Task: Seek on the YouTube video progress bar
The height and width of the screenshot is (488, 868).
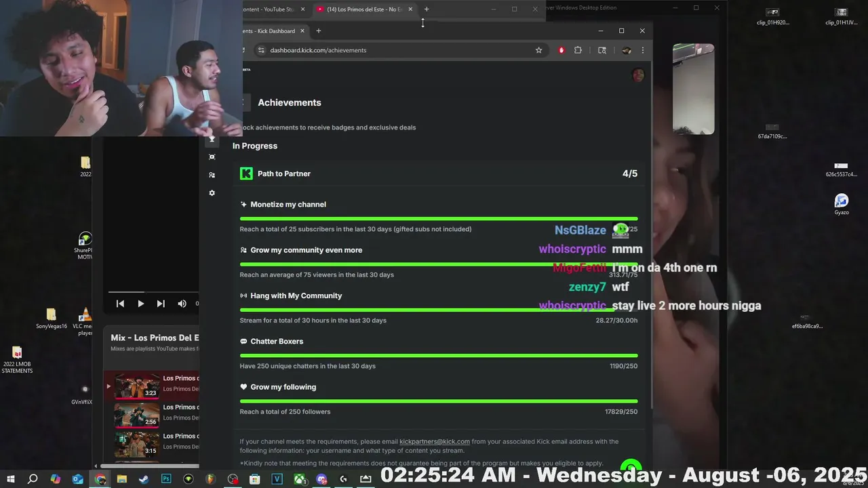Action: coord(153,292)
